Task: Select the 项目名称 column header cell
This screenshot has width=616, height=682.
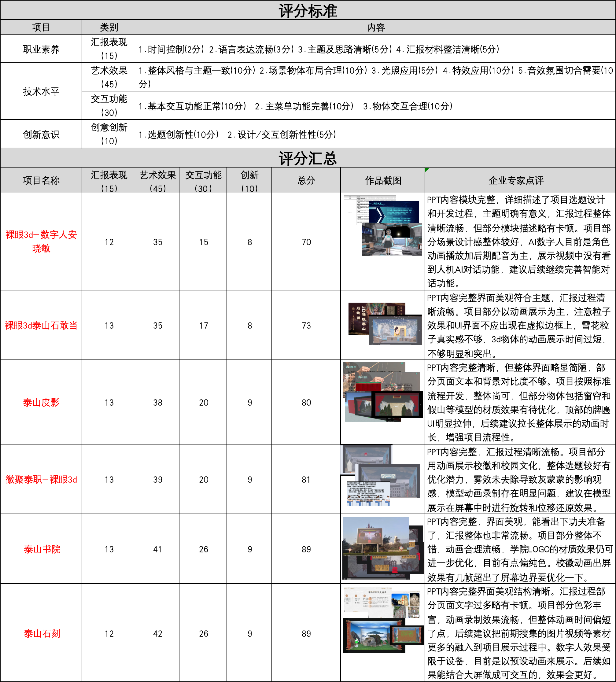Action: [x=41, y=180]
